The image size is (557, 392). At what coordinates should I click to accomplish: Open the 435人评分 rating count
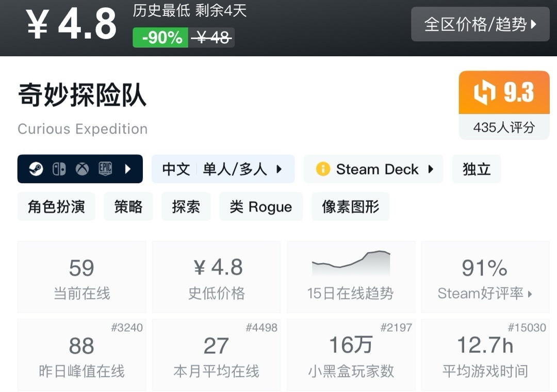click(504, 127)
